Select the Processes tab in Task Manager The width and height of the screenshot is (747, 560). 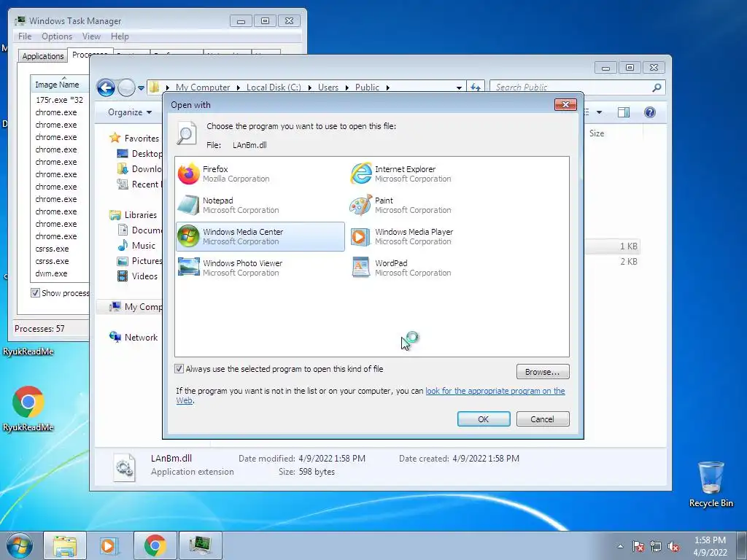coord(90,55)
